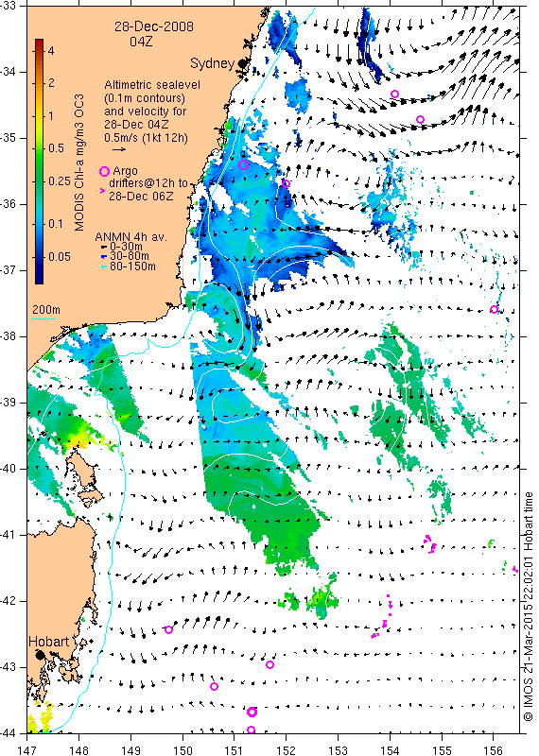
Task: Click the '28-Dec 06Z' drifter legend text
Action: point(141,196)
